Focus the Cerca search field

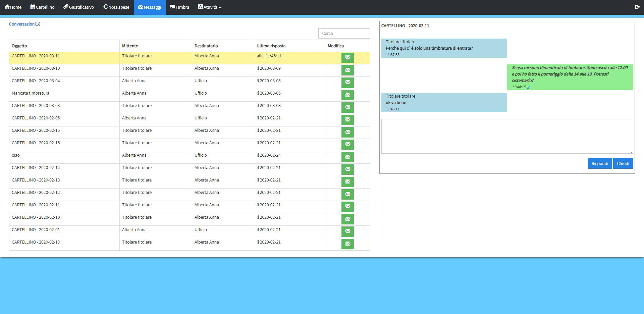344,34
